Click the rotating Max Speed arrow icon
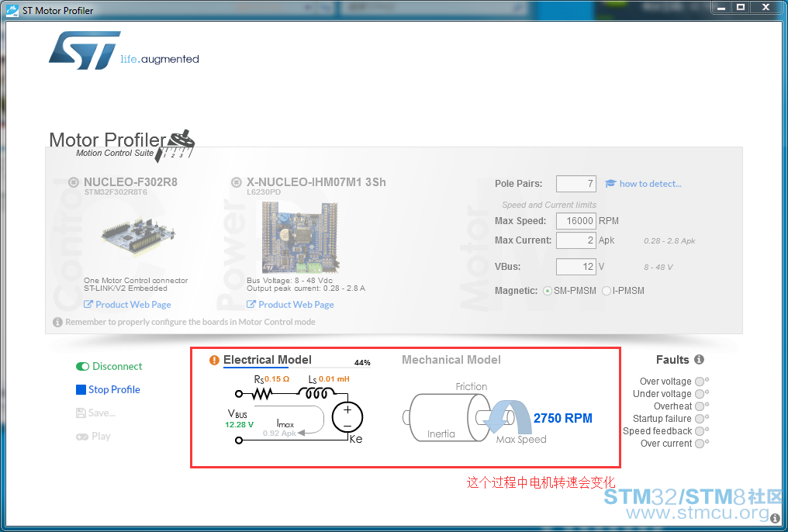The height and width of the screenshot is (532, 788). click(x=506, y=417)
